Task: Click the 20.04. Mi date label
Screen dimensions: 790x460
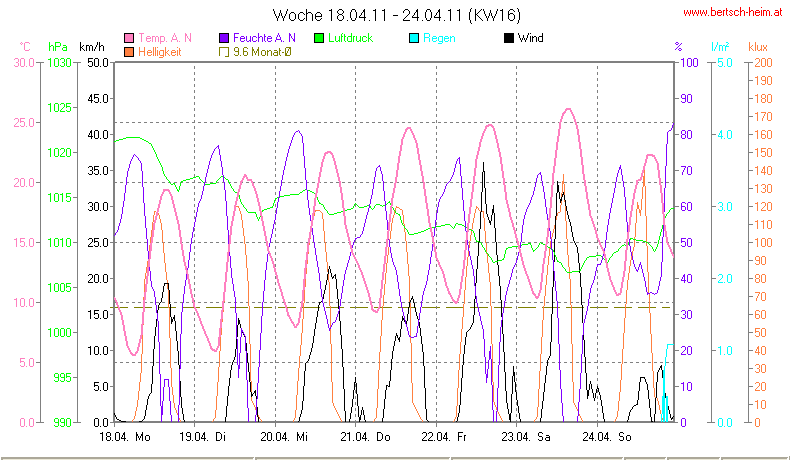Action: (284, 437)
